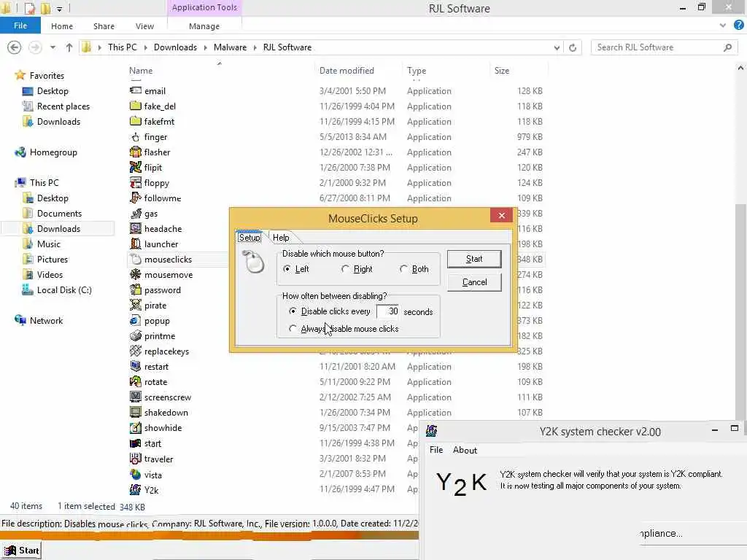747x560 pixels.
Task: Edit the seconds interval field
Action: (387, 311)
